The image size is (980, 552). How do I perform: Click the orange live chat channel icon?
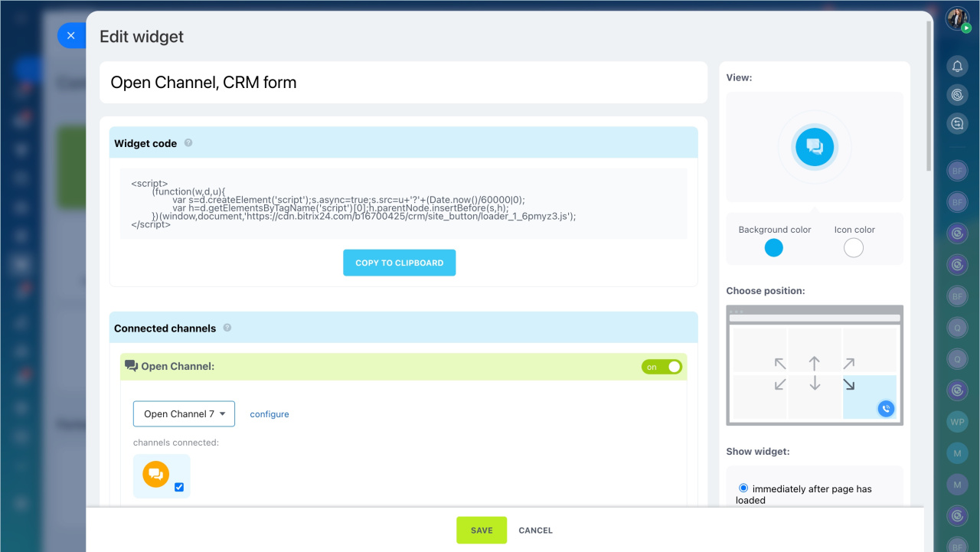pos(155,474)
